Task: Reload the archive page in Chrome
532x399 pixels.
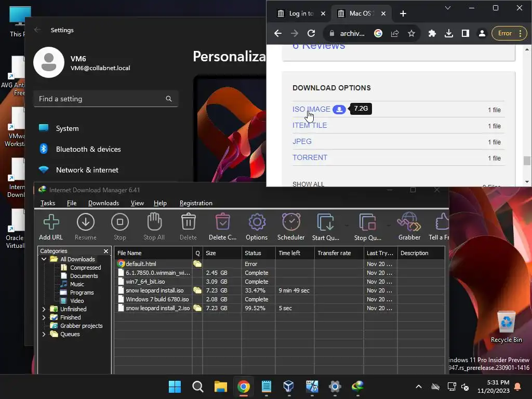Action: pos(311,33)
